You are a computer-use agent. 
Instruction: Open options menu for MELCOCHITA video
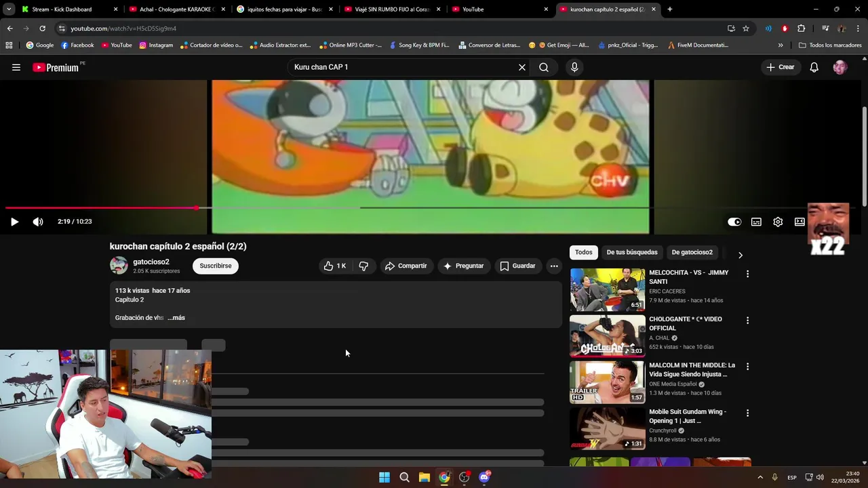(x=747, y=274)
